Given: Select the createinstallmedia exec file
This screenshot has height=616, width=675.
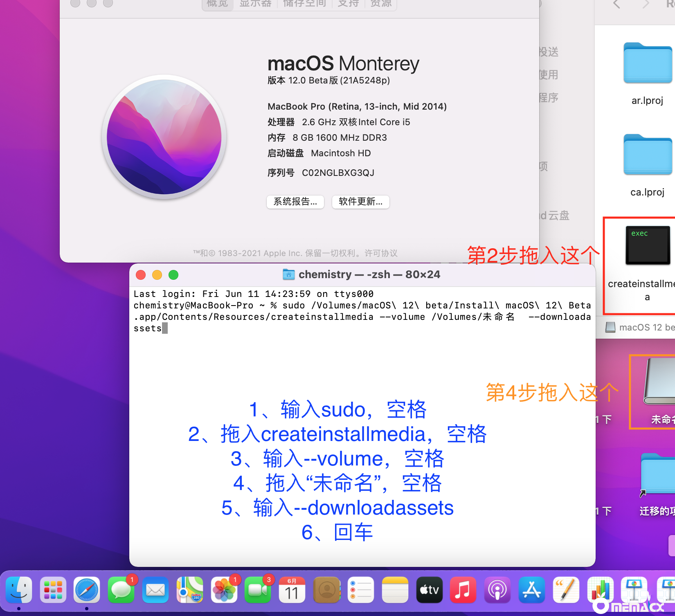Looking at the screenshot, I should 647,245.
